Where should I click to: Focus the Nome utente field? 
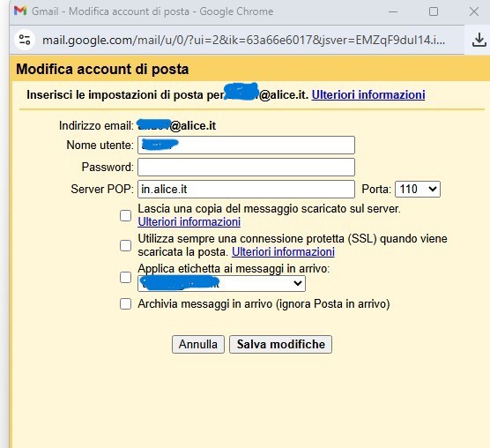(246, 145)
